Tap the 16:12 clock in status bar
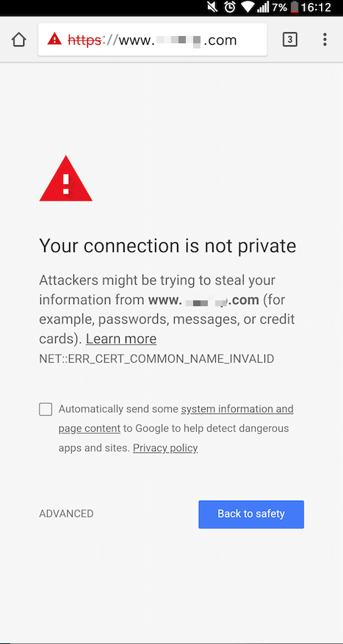The height and width of the screenshot is (644, 343). 316,7
